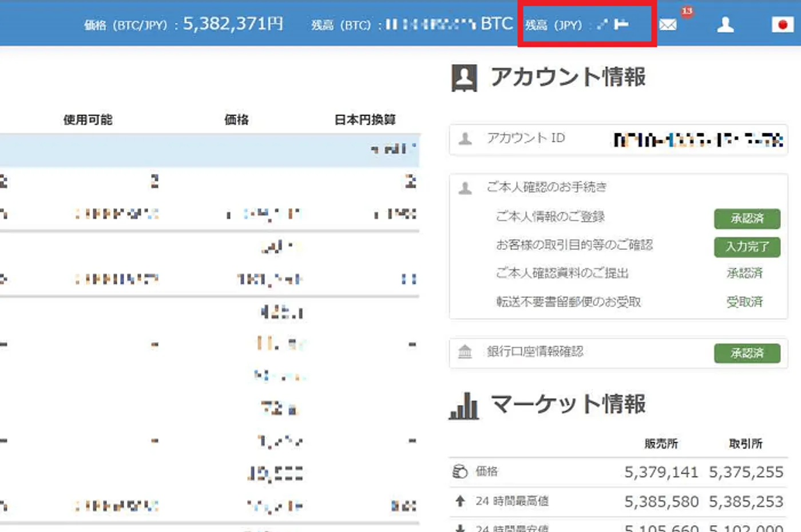The height and width of the screenshot is (532, 801).
Task: Click the 入力完了 button
Action: point(747,247)
